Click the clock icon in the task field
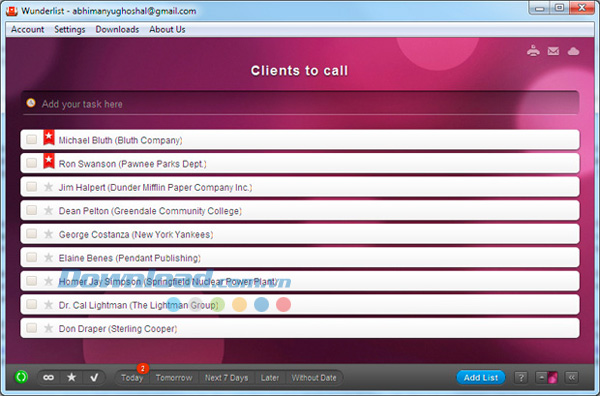Viewport: 600px width, 396px height. [x=31, y=103]
